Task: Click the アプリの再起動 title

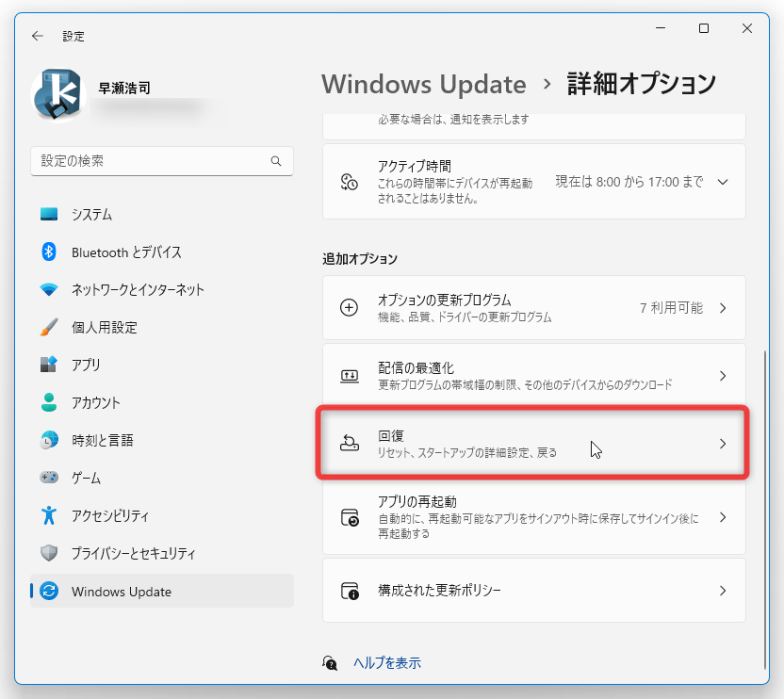Action: 417,501
